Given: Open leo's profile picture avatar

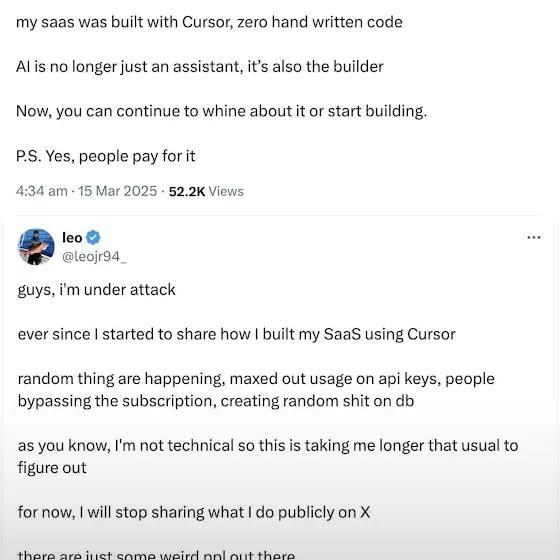Looking at the screenshot, I should [x=36, y=247].
